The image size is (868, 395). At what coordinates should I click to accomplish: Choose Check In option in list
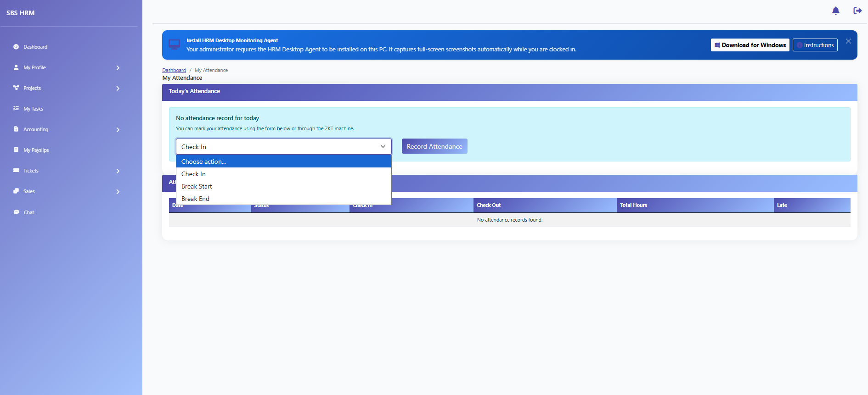(284, 174)
